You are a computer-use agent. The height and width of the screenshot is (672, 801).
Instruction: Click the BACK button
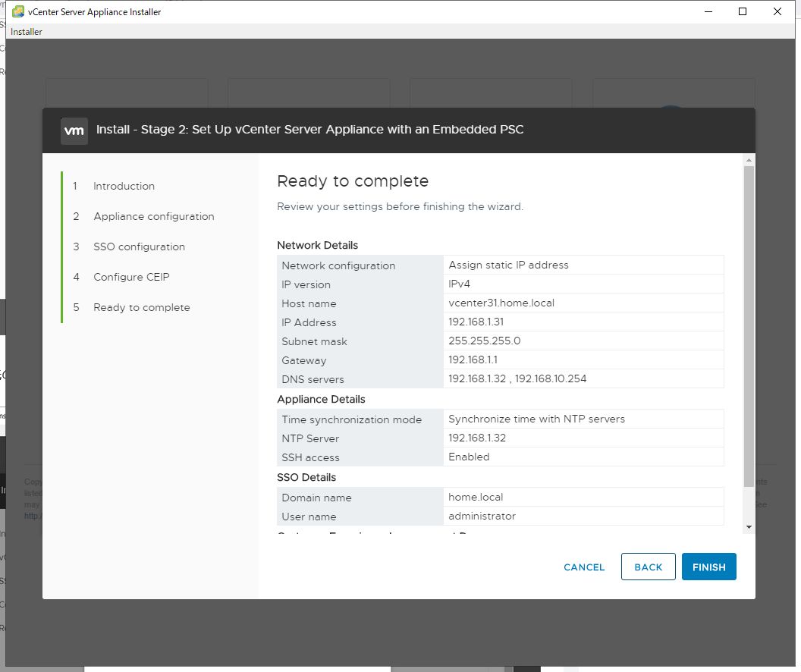(648, 567)
